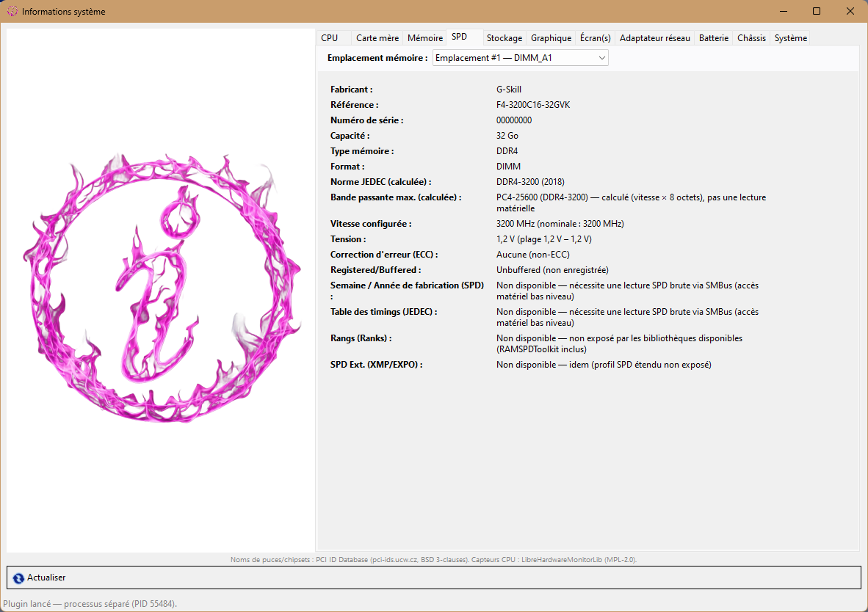This screenshot has height=612, width=868.
Task: Click the Fabricant label
Action: coord(352,89)
